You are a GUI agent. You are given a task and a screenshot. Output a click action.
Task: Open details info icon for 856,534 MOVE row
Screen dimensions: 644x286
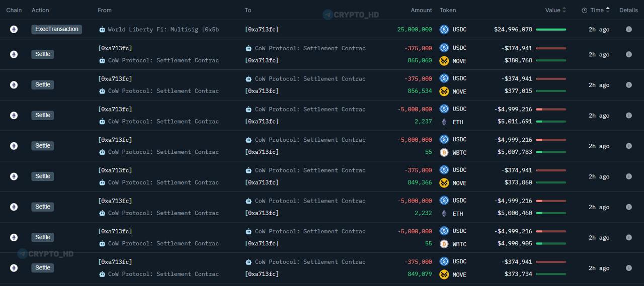(x=628, y=85)
